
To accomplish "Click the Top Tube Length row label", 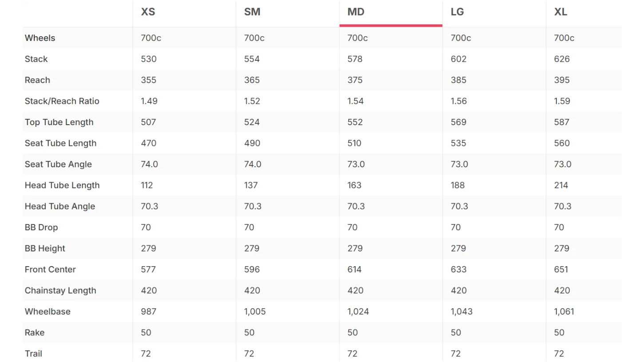I will (x=59, y=122).
